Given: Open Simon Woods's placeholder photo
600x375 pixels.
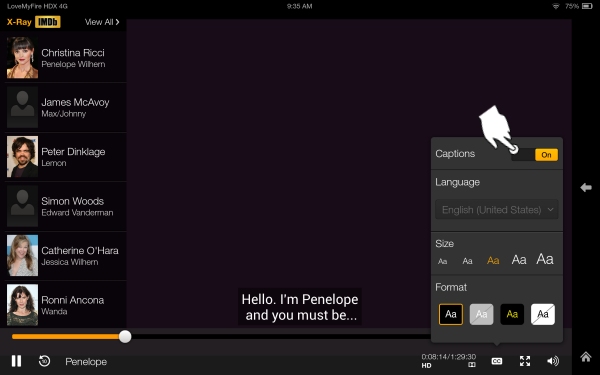Looking at the screenshot, I should 22,206.
